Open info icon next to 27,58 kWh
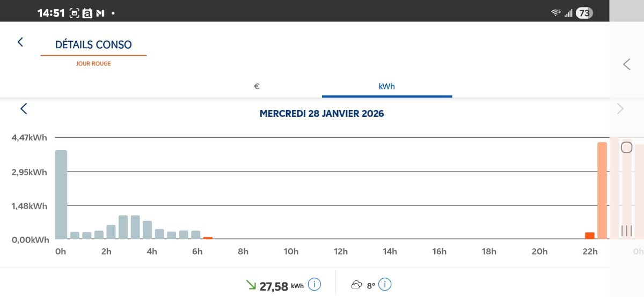Viewport: 644px width, 297px height. pos(314,285)
